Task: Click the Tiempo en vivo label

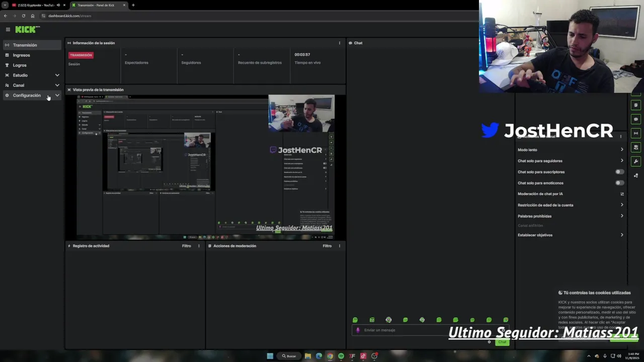Action: pos(307,63)
